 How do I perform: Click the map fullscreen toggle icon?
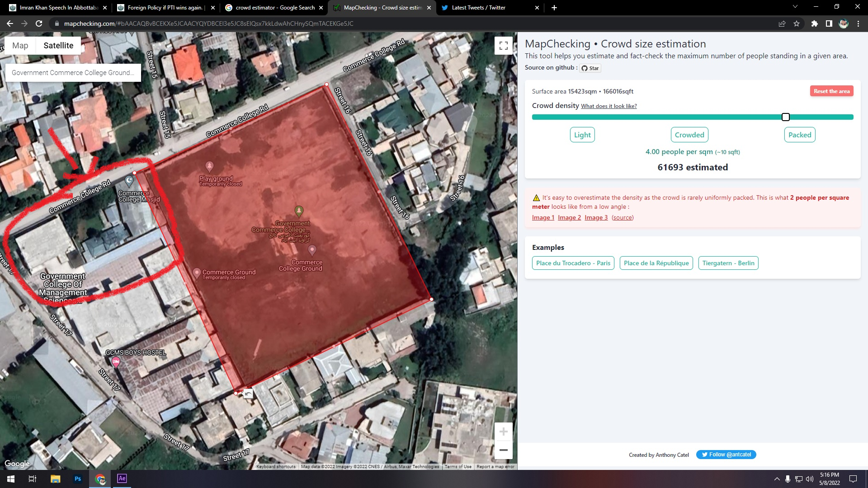[x=503, y=46]
